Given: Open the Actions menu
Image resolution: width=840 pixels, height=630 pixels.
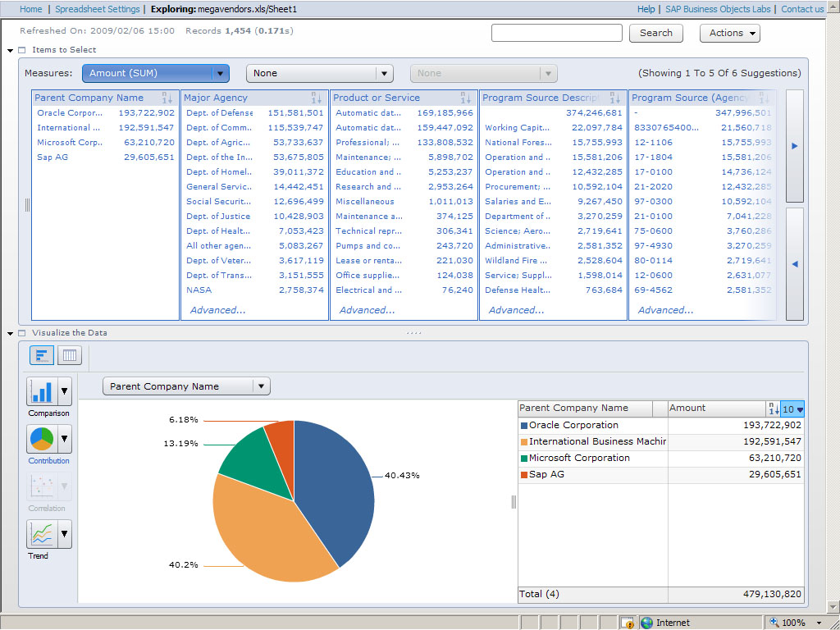Looking at the screenshot, I should pos(729,33).
